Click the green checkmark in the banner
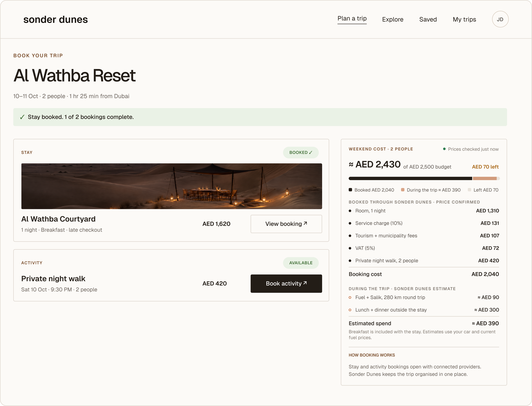Viewport: 532px width, 406px height. click(22, 117)
